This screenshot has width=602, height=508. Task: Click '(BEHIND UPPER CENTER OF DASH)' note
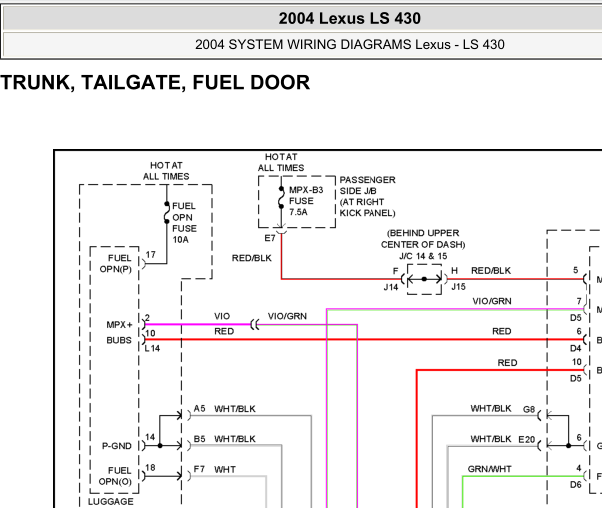pos(423,239)
